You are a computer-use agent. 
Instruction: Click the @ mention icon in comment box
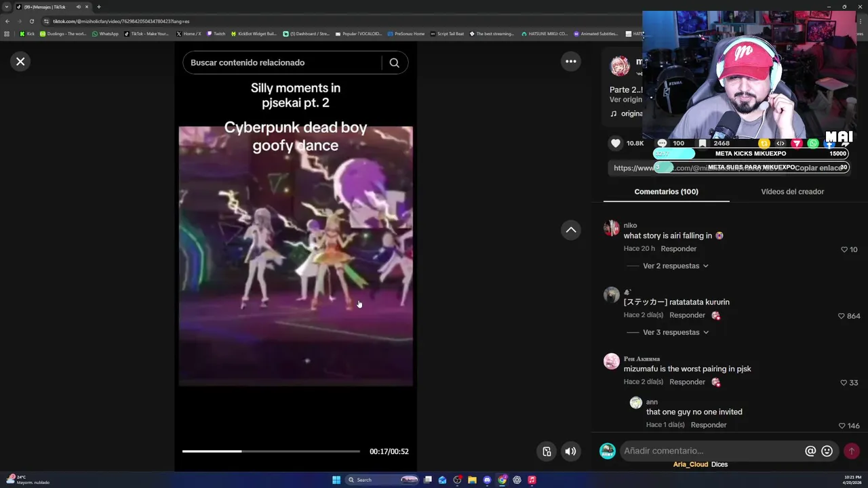(x=810, y=451)
